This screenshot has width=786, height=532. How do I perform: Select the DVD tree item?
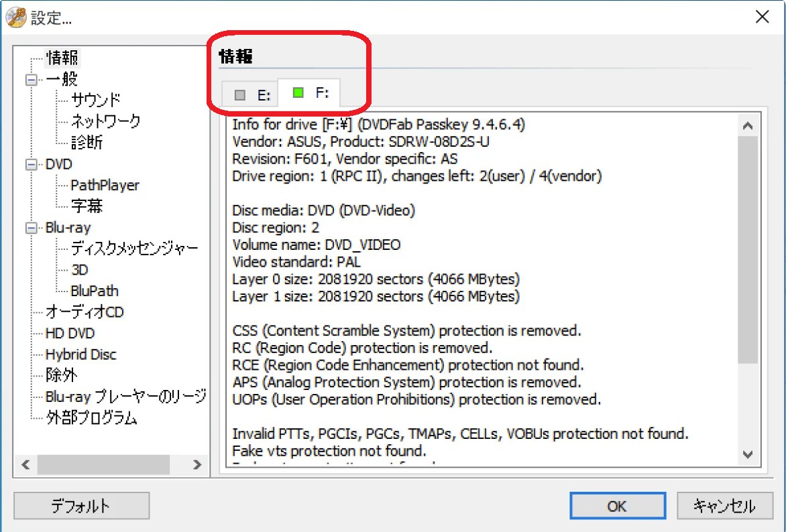pyautogui.click(x=58, y=164)
